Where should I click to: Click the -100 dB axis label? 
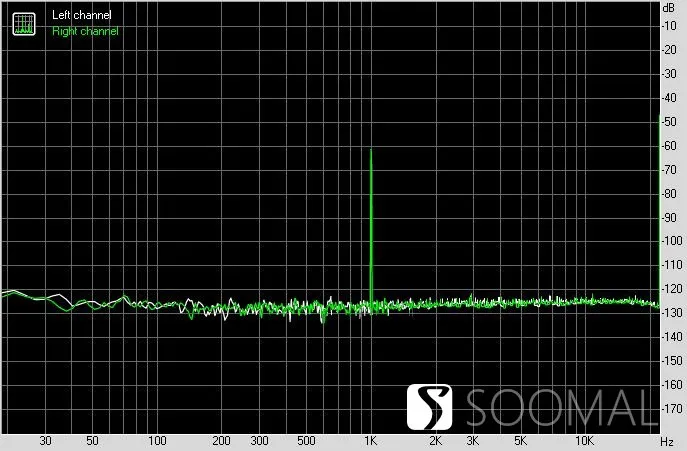[671, 241]
